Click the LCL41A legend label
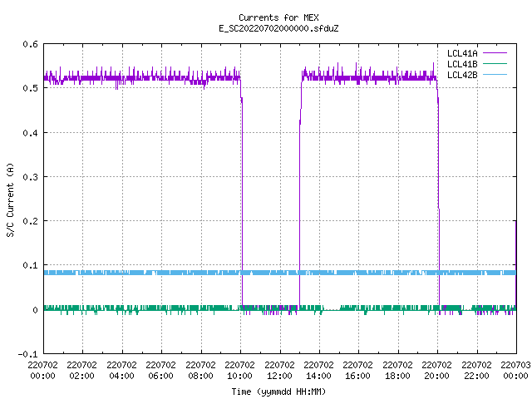 pos(462,53)
